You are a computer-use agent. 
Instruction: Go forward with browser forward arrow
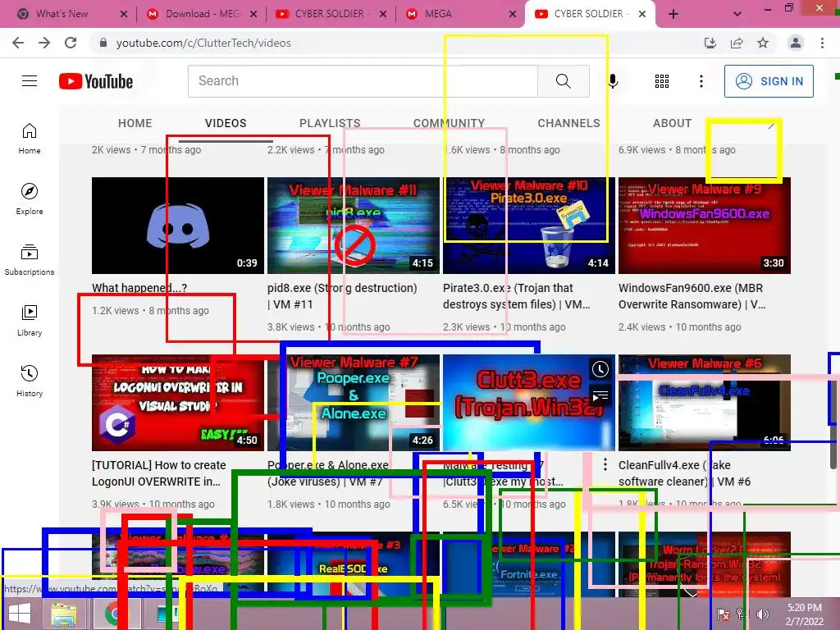coord(44,43)
